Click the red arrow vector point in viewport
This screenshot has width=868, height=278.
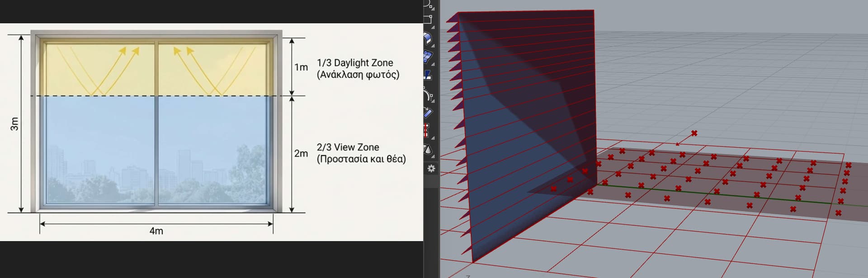[694, 133]
